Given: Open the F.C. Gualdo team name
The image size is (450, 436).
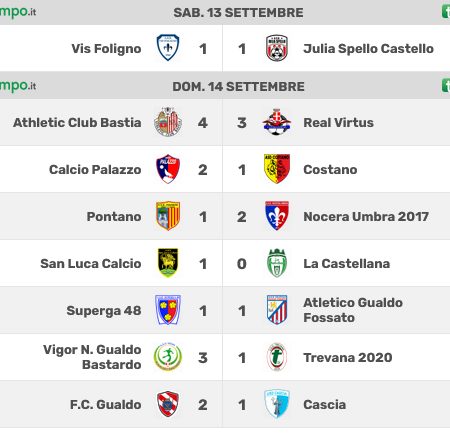Looking at the screenshot, I should click(x=105, y=404).
